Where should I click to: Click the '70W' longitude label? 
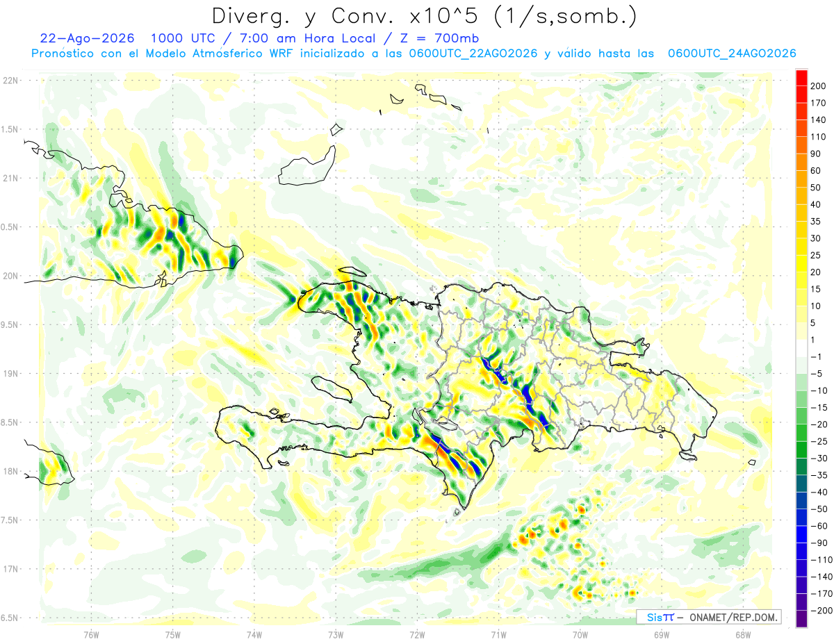click(580, 634)
